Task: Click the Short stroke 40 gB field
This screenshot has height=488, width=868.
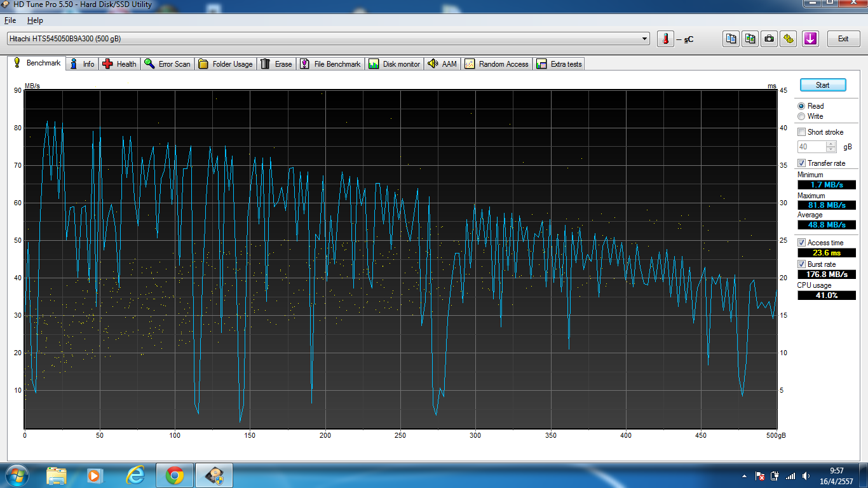Action: click(812, 147)
